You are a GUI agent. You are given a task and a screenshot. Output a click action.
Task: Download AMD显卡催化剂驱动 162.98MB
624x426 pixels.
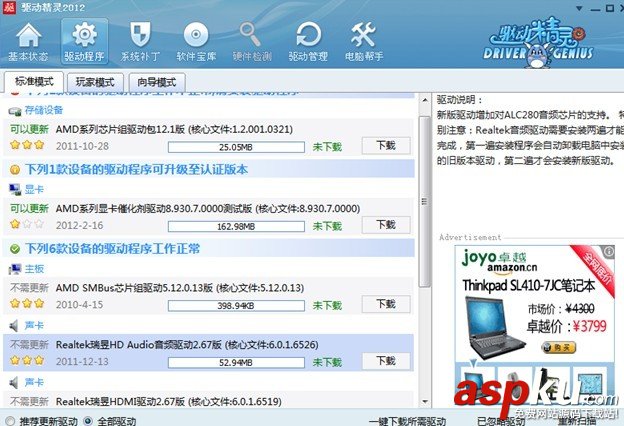386,225
